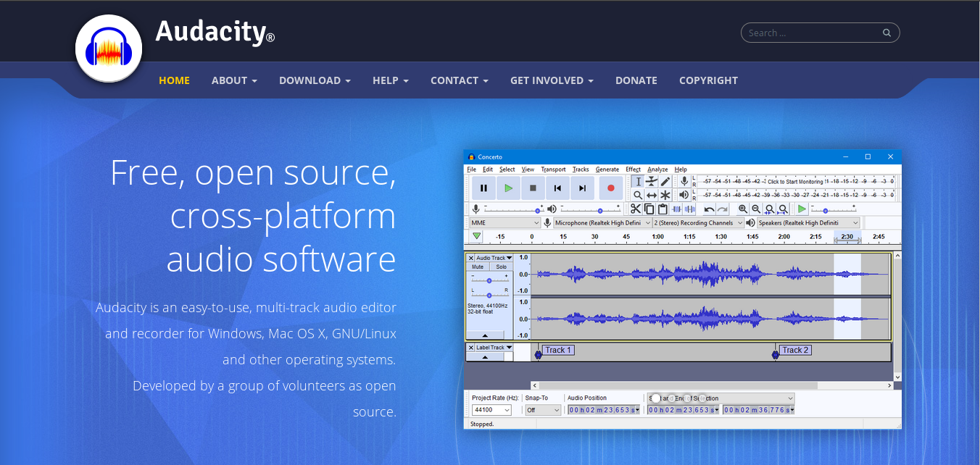The image size is (980, 465).
Task: Open the DOWNLOAD dropdown menu
Action: [x=315, y=80]
